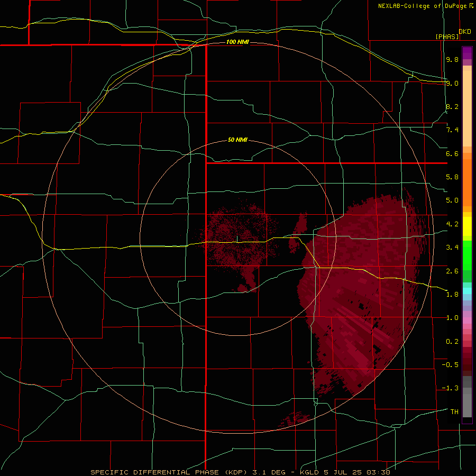Screen dimensions: 476x476
Task: Click the 2.6 color scale value
Action: (452, 271)
